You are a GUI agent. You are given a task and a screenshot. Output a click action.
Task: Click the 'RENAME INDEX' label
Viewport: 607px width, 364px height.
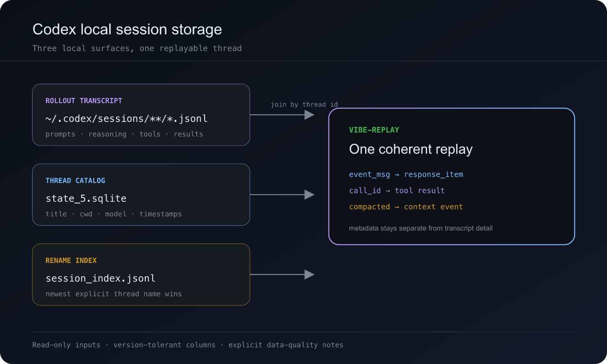pyautogui.click(x=71, y=260)
